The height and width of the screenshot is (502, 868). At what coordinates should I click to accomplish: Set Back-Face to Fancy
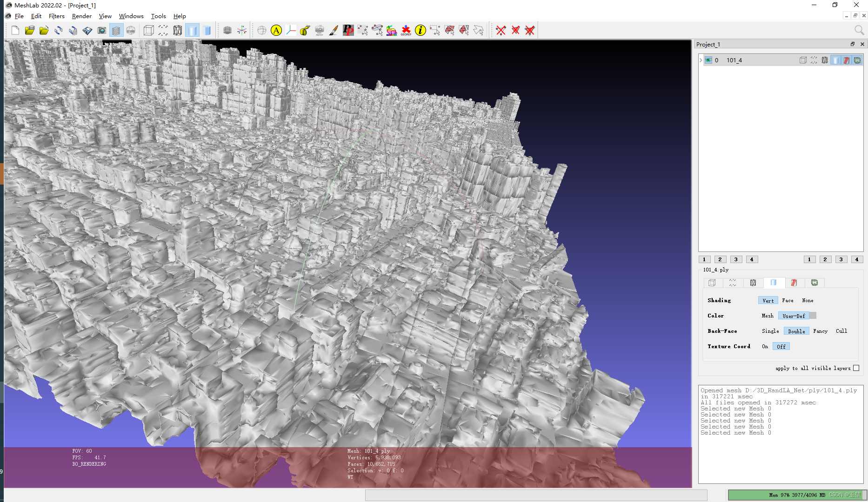click(x=820, y=331)
